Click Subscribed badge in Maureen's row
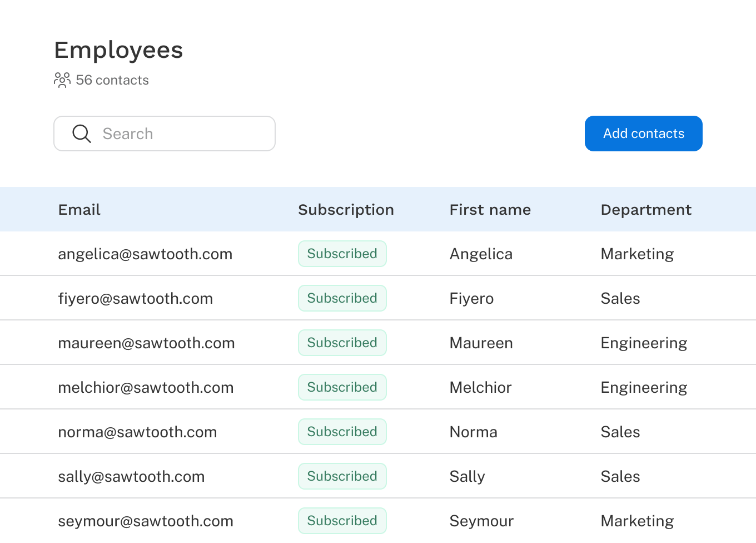 pyautogui.click(x=342, y=343)
